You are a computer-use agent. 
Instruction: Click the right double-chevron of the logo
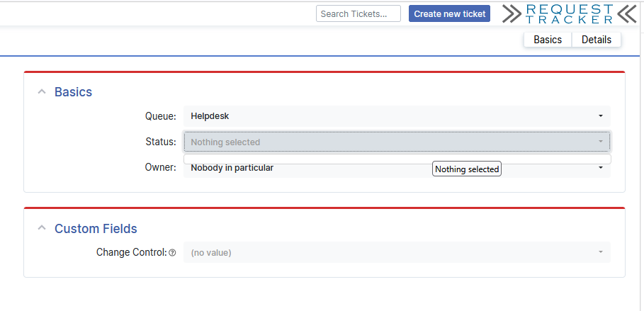tap(627, 13)
